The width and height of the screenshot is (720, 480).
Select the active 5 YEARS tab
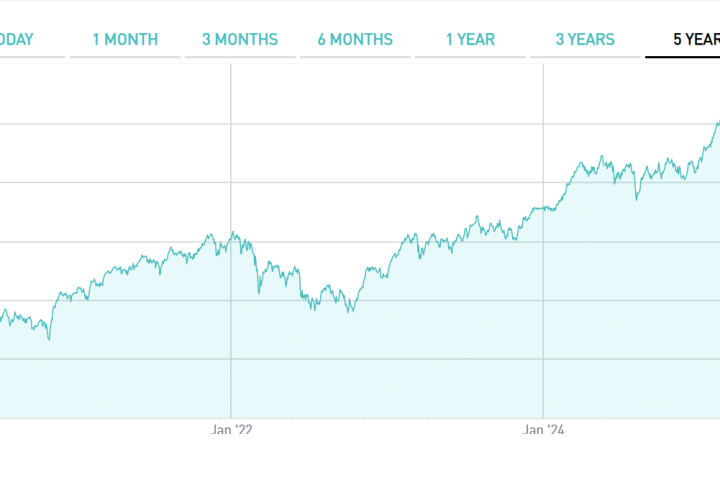695,40
